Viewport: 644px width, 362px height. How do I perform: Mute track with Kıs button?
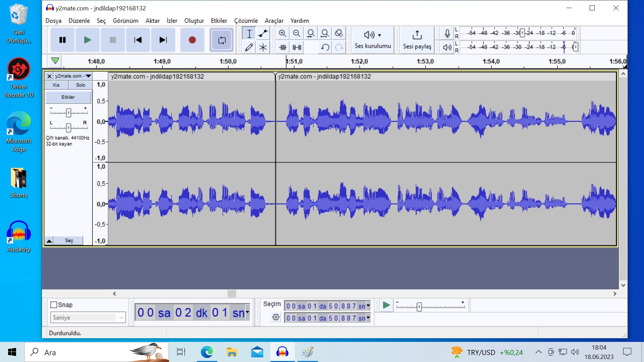point(56,85)
